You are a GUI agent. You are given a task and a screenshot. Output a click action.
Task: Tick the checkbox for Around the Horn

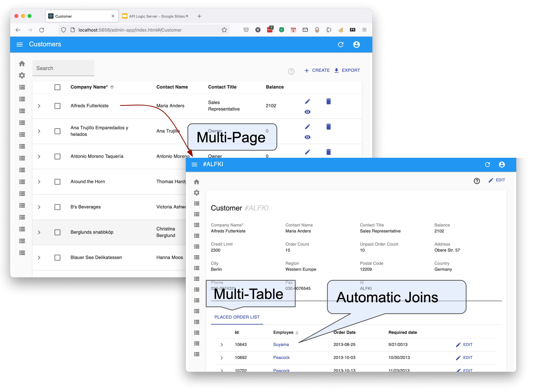pyautogui.click(x=57, y=182)
